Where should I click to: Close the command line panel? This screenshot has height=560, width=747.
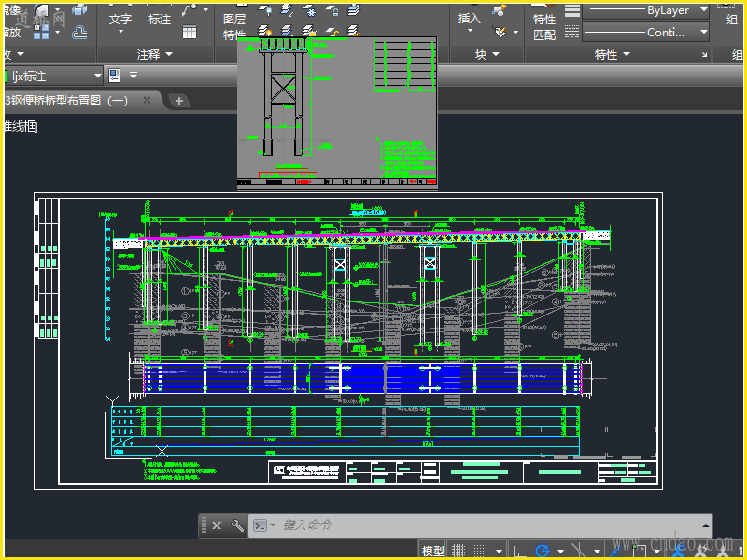tap(217, 525)
